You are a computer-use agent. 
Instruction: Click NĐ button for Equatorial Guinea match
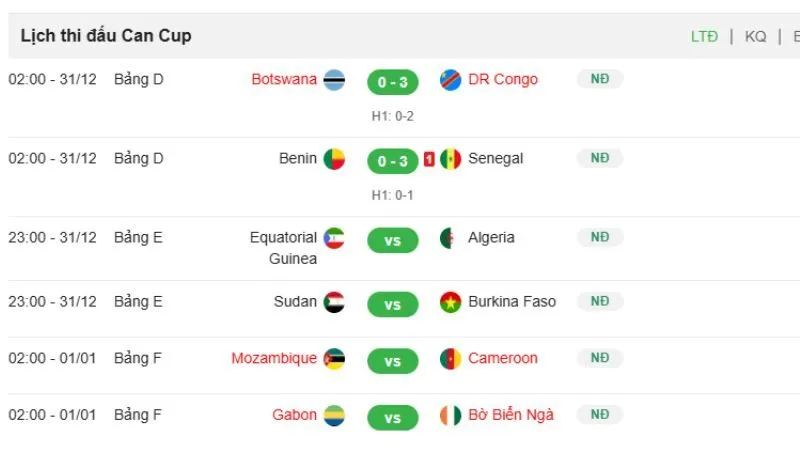[x=600, y=237]
